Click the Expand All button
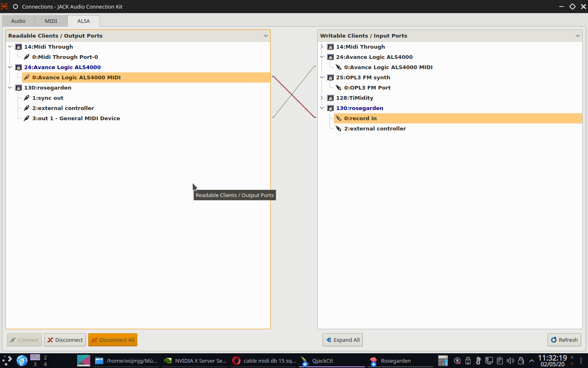Image resolution: width=588 pixels, height=368 pixels. point(343,340)
